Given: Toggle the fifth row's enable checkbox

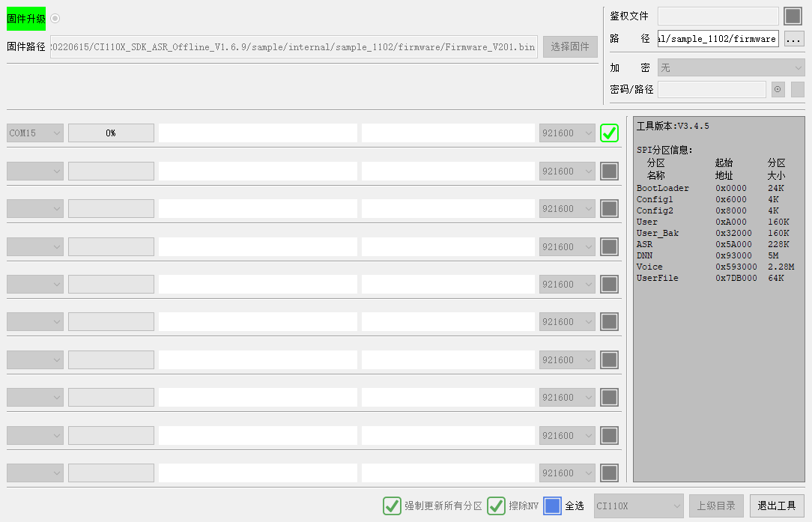Looking at the screenshot, I should pyautogui.click(x=609, y=285).
